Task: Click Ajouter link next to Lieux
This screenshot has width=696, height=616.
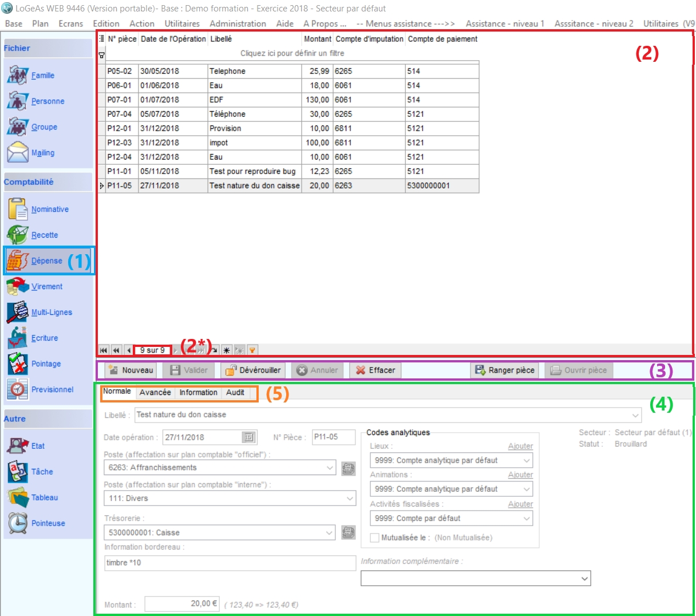Action: (x=520, y=446)
